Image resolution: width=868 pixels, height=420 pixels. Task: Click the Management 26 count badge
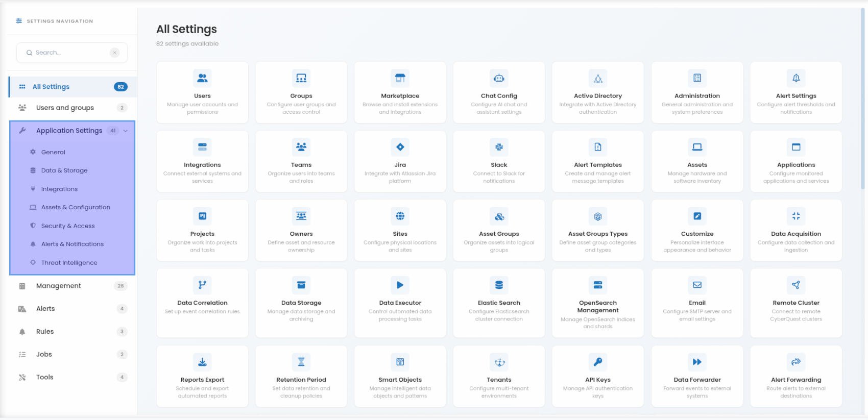120,286
